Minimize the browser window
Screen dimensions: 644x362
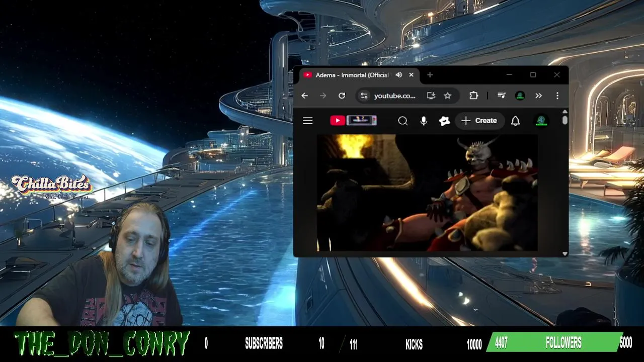pyautogui.click(x=509, y=75)
